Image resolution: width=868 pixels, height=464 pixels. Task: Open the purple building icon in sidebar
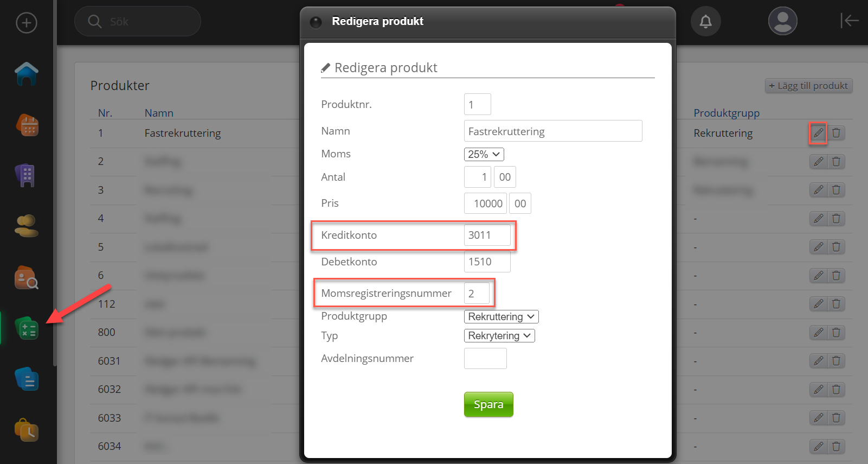[x=25, y=176]
